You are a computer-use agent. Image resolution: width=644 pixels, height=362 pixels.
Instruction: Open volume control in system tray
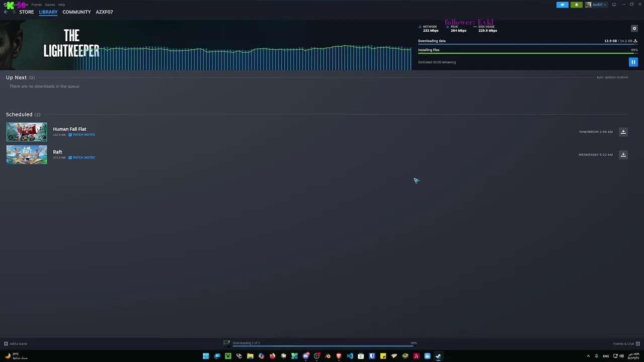[x=621, y=356]
